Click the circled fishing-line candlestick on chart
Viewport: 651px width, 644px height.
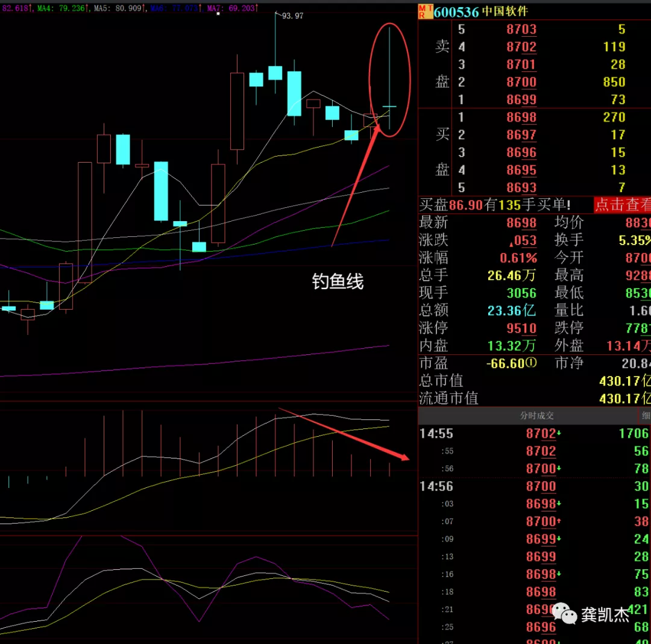(389, 79)
